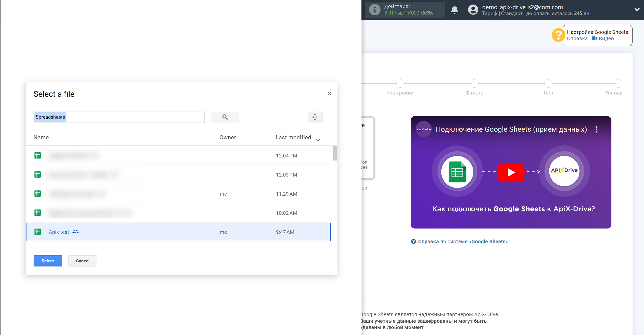Image resolution: width=644 pixels, height=335 pixels.
Task: Click the yellow question mark help icon
Action: [x=558, y=35]
